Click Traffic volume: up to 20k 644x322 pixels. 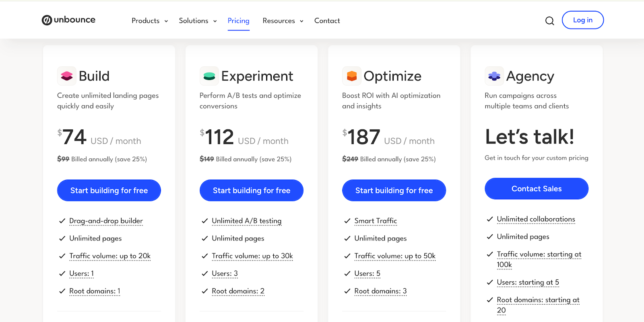(x=110, y=256)
